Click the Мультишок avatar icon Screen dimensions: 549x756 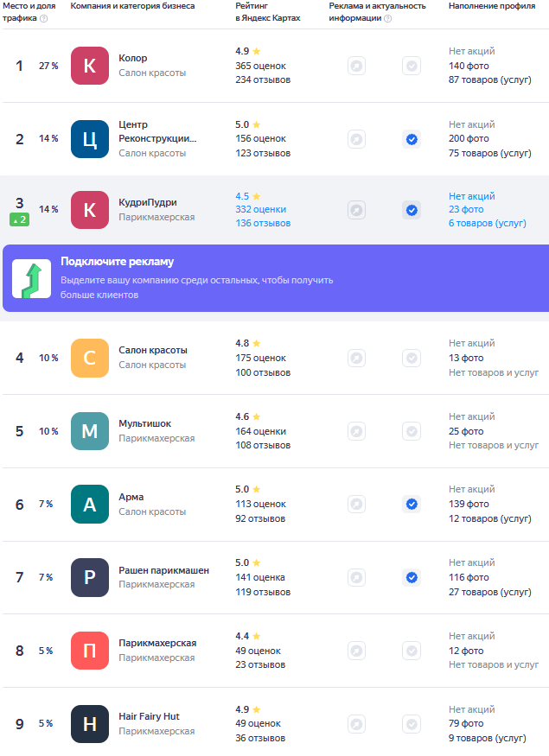pyautogui.click(x=90, y=431)
